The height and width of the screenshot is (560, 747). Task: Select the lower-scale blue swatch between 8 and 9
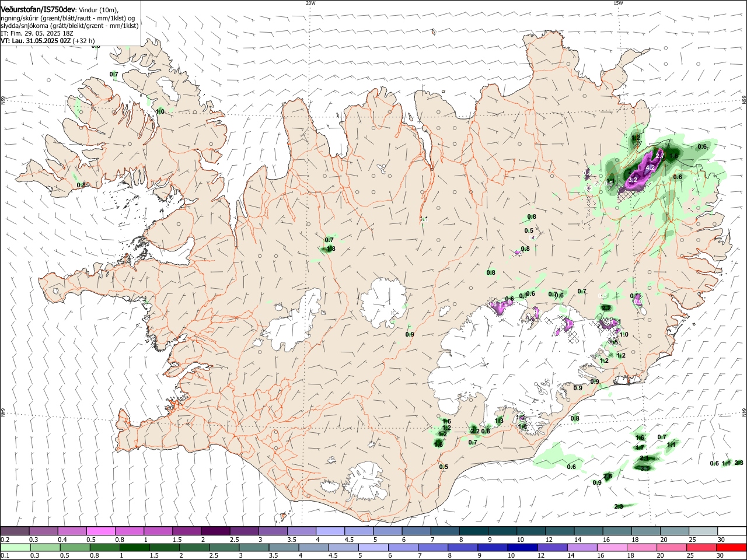[x=462, y=548]
